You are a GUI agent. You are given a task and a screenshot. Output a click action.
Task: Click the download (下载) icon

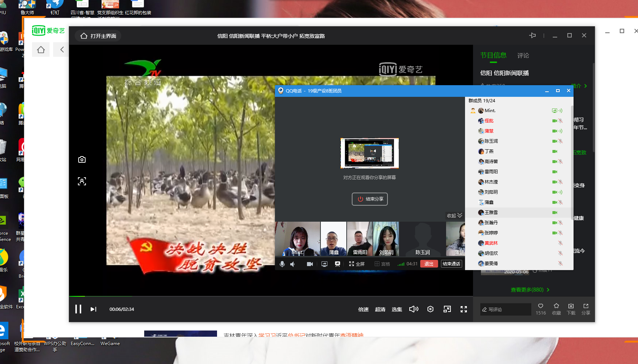coord(571,309)
